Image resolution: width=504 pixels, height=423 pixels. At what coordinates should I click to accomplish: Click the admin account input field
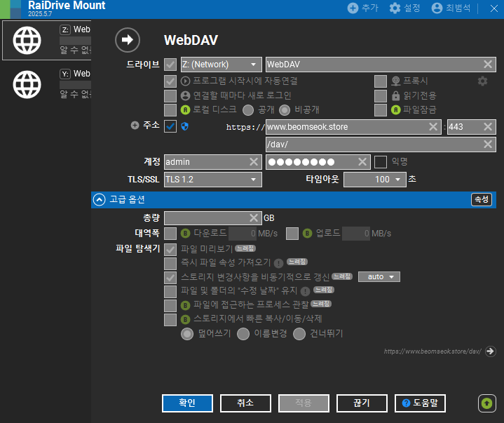click(213, 162)
